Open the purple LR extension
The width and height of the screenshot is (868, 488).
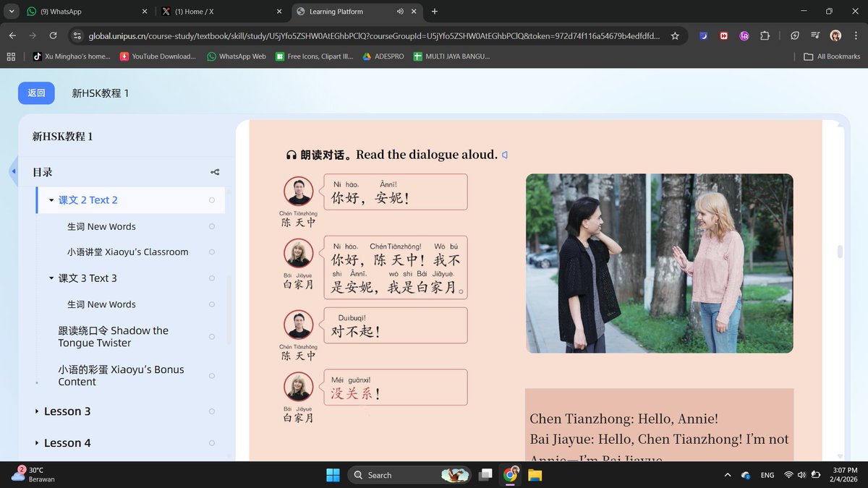744,35
